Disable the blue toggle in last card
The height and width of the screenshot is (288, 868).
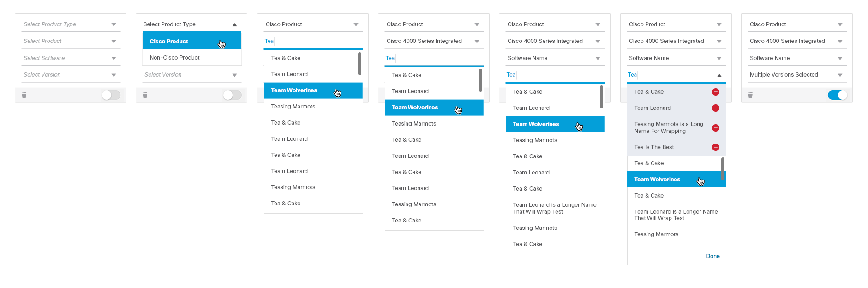click(x=837, y=95)
